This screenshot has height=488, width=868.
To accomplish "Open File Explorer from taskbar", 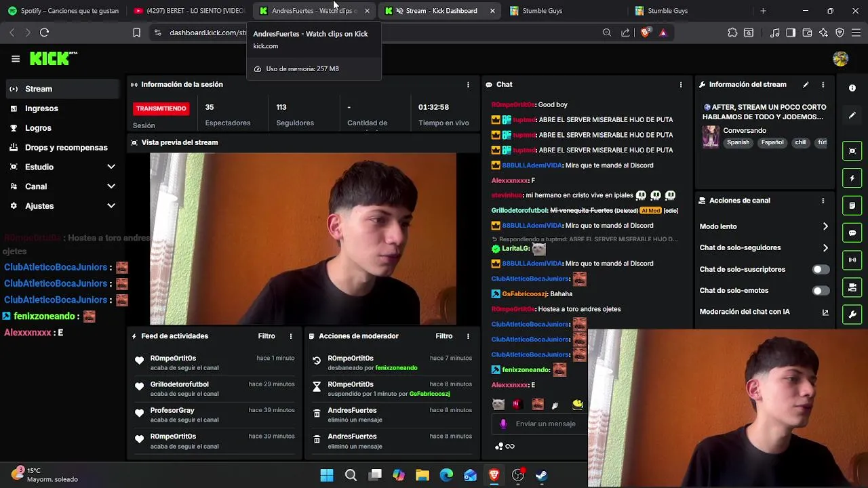I will [x=422, y=475].
